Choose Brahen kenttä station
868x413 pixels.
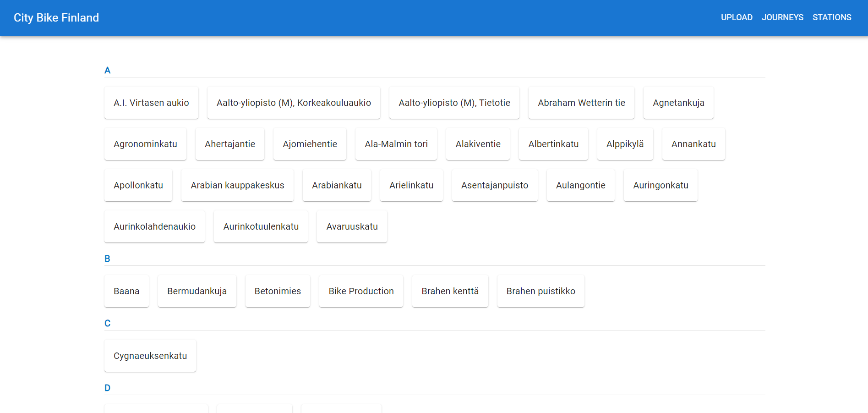pyautogui.click(x=450, y=291)
